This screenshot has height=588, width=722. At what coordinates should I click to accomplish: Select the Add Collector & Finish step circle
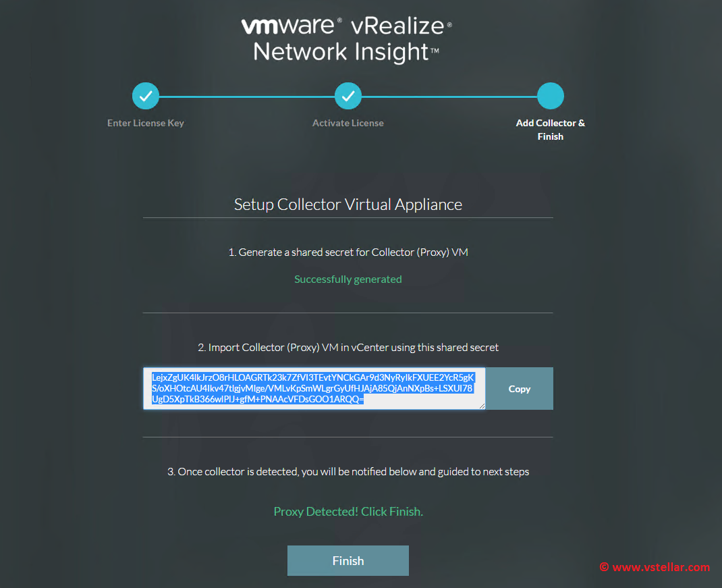[550, 96]
